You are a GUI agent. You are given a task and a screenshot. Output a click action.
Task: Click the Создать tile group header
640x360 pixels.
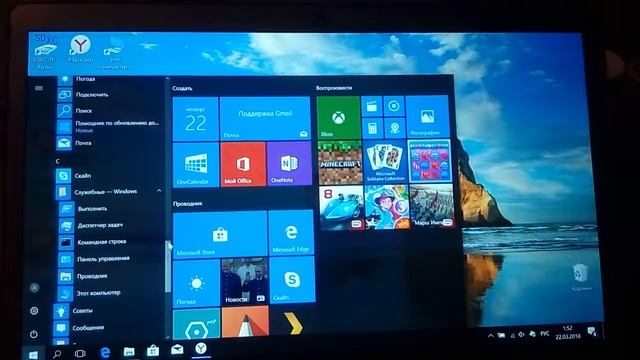(182, 88)
